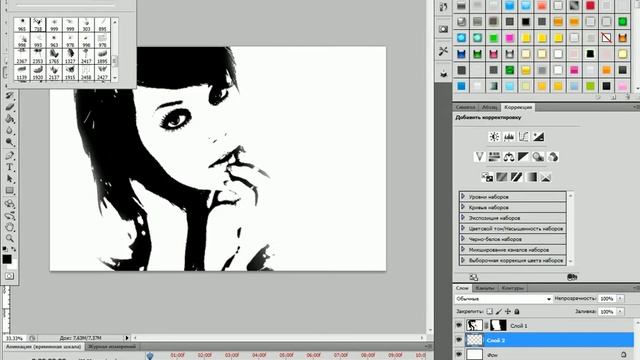Select the 3D Rotate tool

[10, 204]
